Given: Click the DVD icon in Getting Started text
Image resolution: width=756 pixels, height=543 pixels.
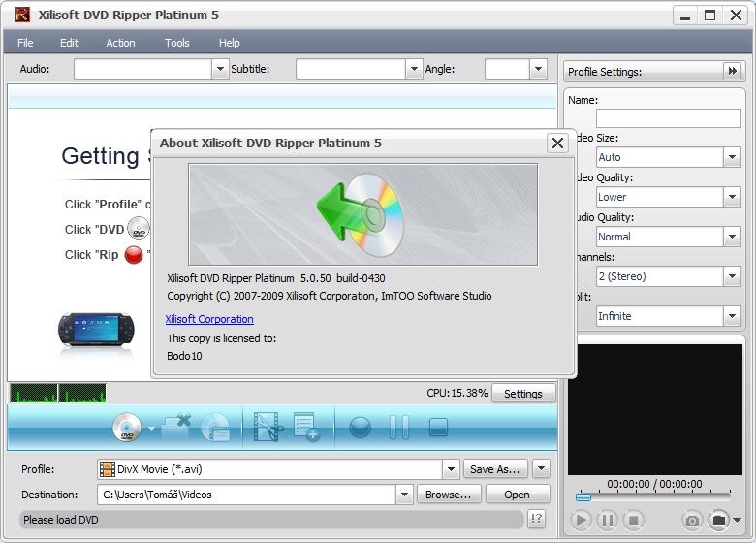Looking at the screenshot, I should click(139, 228).
